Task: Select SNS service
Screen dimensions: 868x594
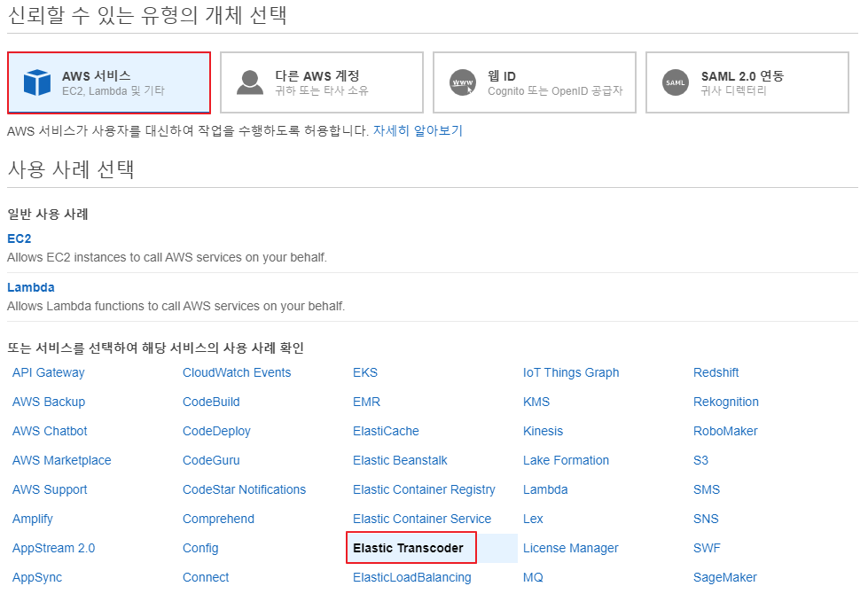Action: point(706,520)
